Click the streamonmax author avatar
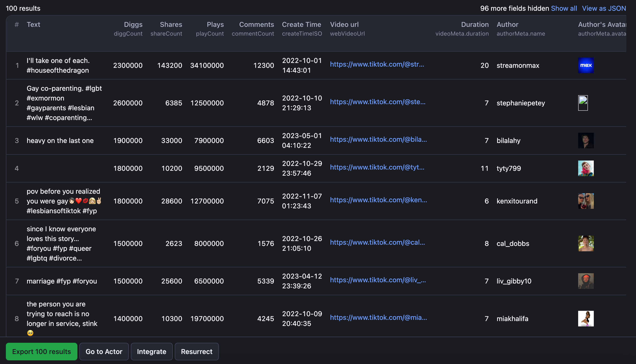The image size is (636, 364). (x=586, y=65)
